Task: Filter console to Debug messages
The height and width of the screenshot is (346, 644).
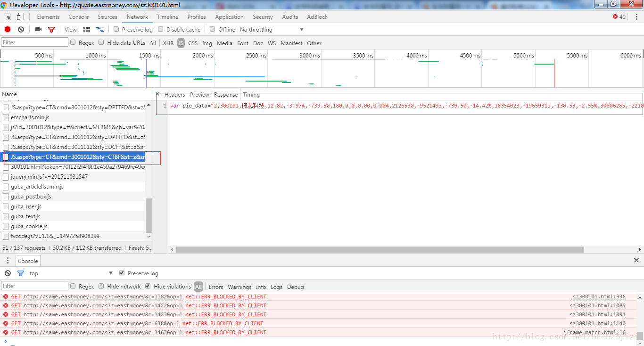Action: pyautogui.click(x=296, y=287)
